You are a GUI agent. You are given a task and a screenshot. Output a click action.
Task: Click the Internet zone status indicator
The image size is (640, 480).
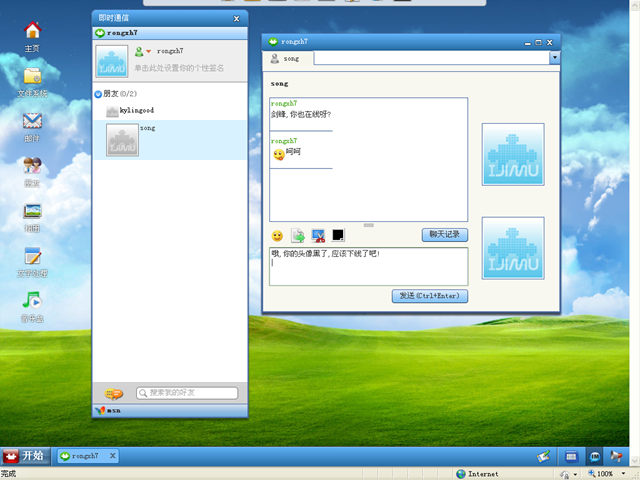pyautogui.click(x=477, y=474)
